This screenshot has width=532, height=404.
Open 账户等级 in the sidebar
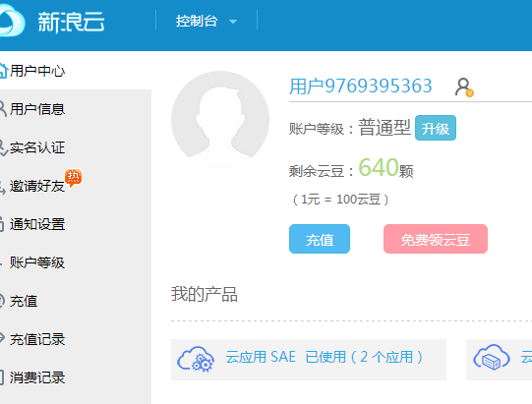pos(37,262)
